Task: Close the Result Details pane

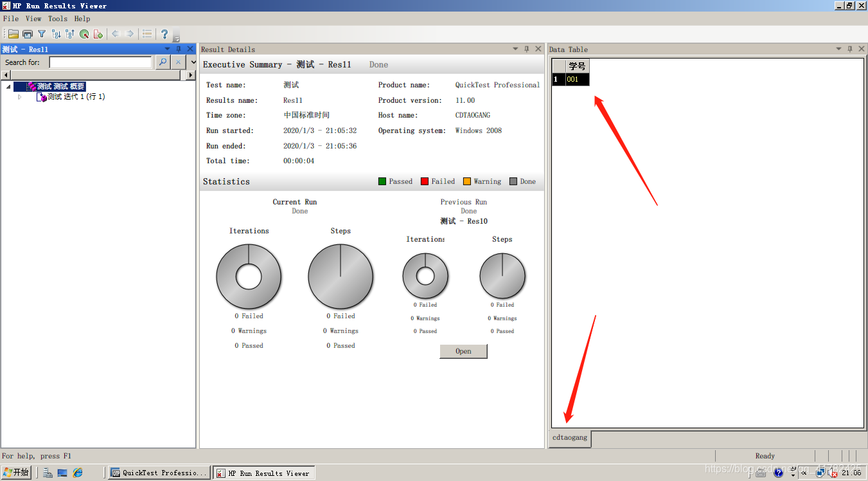Action: click(538, 49)
